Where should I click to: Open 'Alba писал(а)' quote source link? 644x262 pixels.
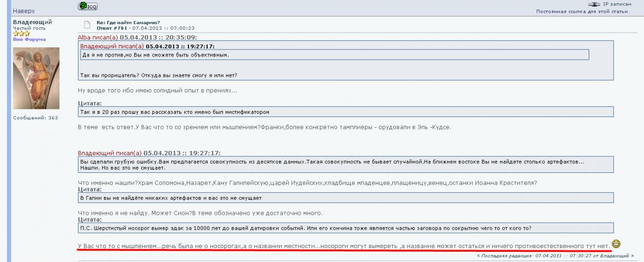(98, 38)
